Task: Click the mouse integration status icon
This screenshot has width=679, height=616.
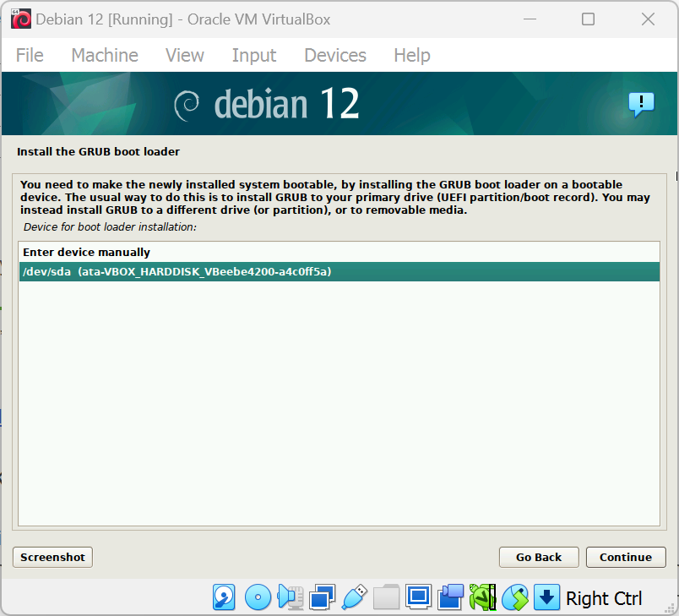Action: pyautogui.click(x=514, y=597)
